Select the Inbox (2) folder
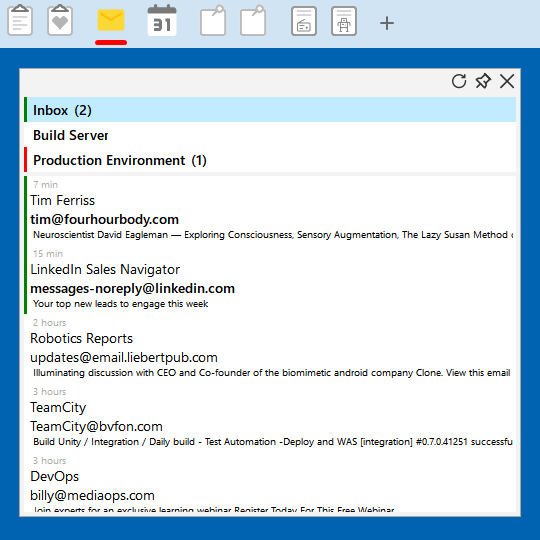Viewport: 540px width, 540px height. pos(270,110)
